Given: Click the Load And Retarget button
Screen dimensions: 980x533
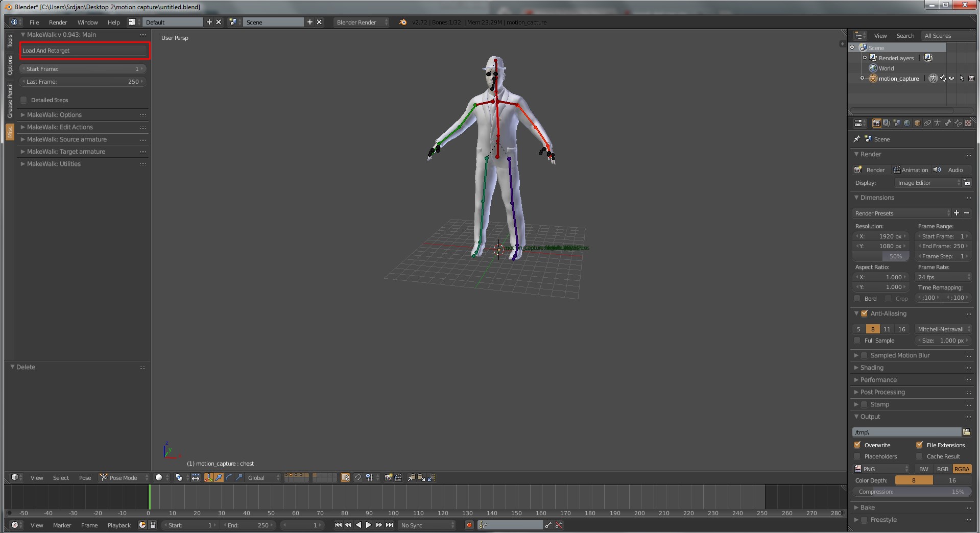Looking at the screenshot, I should [84, 51].
